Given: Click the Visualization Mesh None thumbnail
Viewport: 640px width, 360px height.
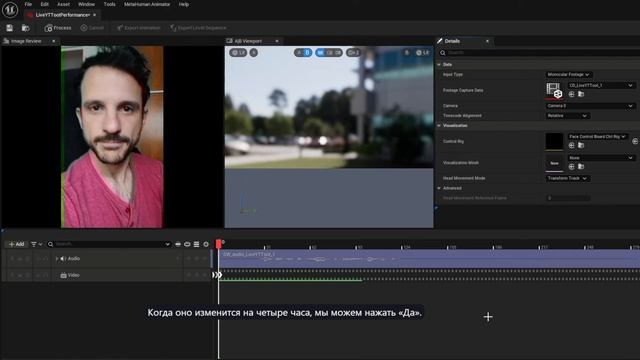Looking at the screenshot, I should pyautogui.click(x=554, y=163).
